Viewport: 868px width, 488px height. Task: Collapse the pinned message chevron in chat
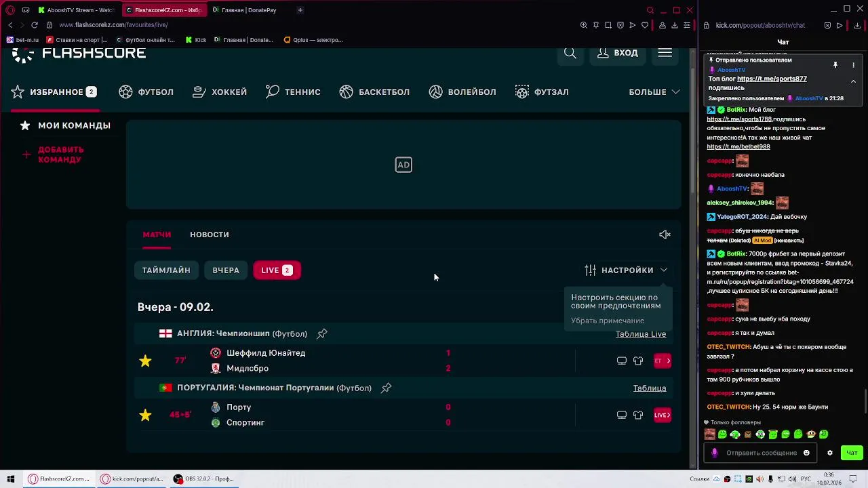pyautogui.click(x=853, y=81)
